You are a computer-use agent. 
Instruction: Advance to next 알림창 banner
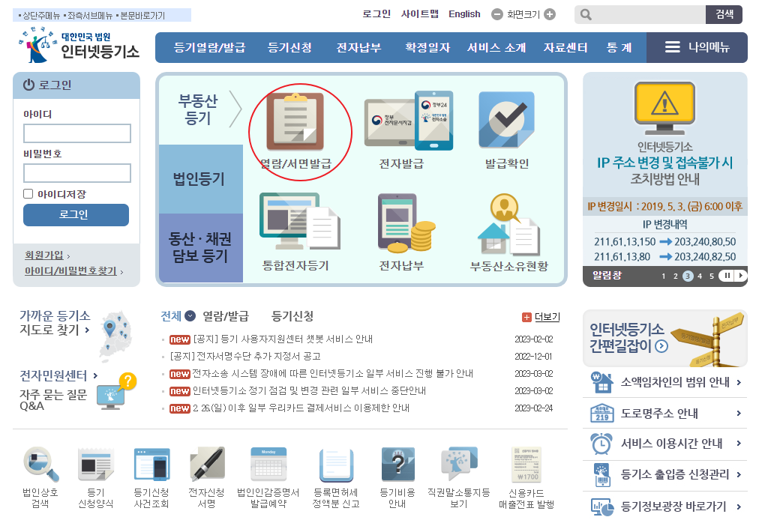(740, 276)
